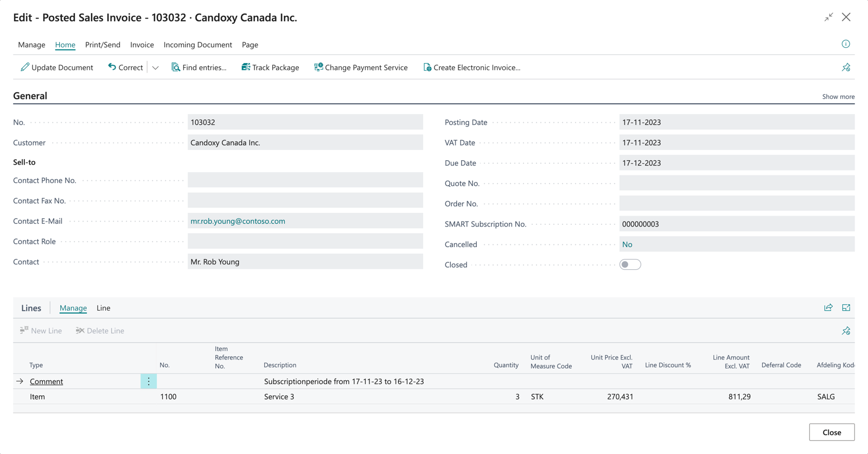The height and width of the screenshot is (454, 868).
Task: Switch to the Print/Send tab
Action: pos(103,45)
